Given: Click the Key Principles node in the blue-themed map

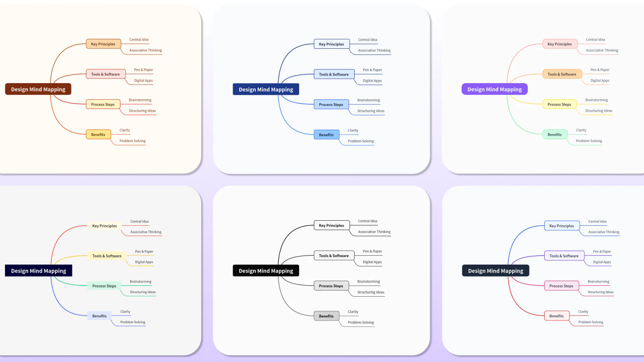Looking at the screenshot, I should pyautogui.click(x=331, y=44).
